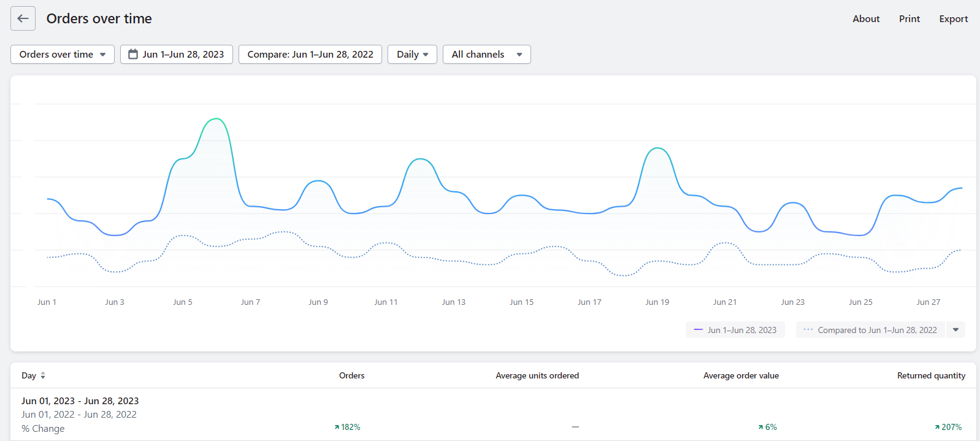The width and height of the screenshot is (980, 441).
Task: Click the Day column sort arrows
Action: [43, 375]
